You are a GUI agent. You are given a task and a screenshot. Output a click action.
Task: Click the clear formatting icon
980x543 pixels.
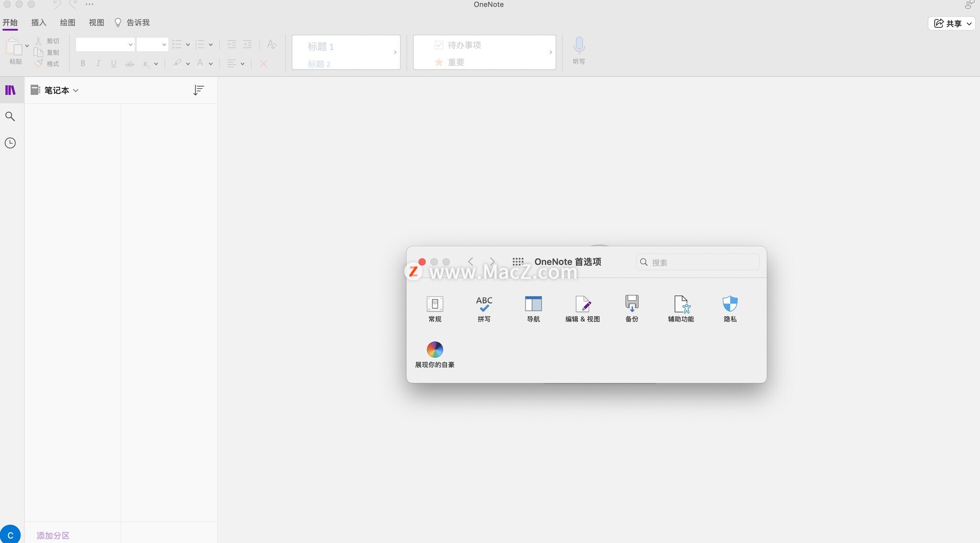tap(272, 44)
